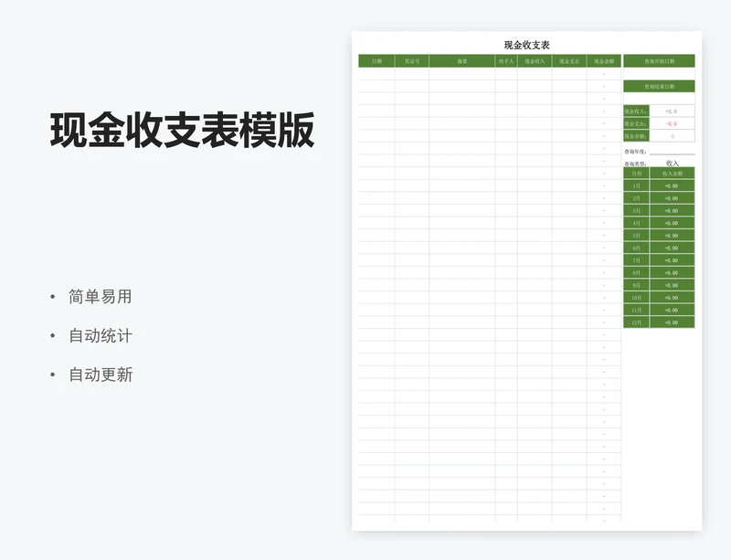Viewport: 731px width, 560px height.
Task: Select the 自动更新 bullet text
Action: pyautogui.click(x=101, y=375)
